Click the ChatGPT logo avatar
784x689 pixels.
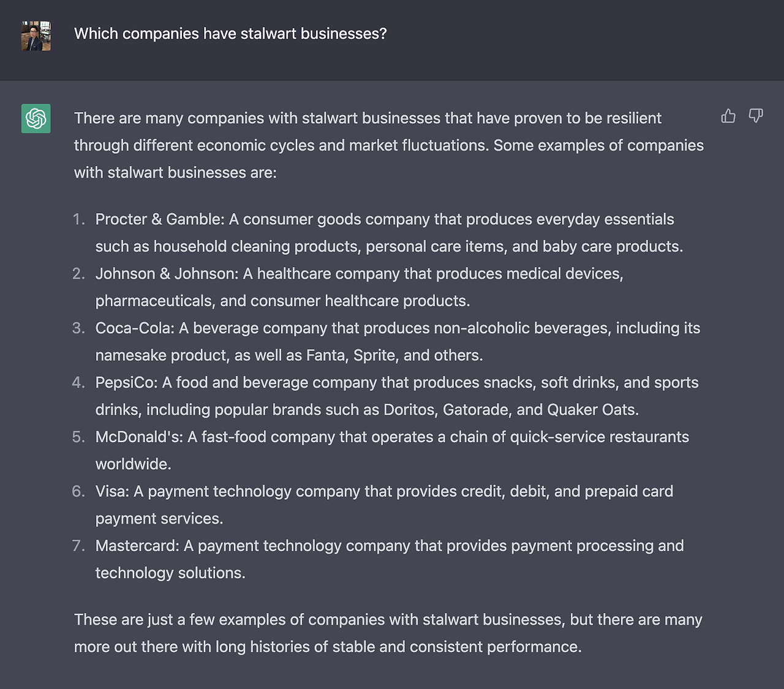pyautogui.click(x=36, y=118)
